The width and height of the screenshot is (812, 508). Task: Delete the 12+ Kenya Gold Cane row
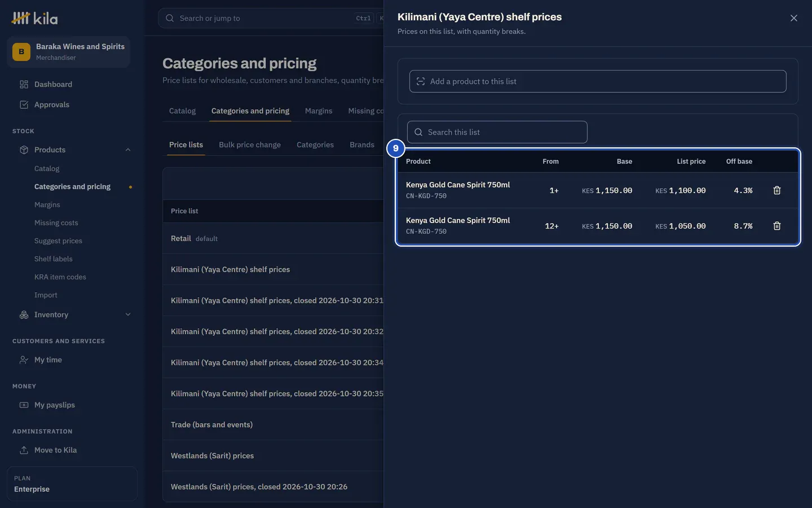tap(776, 226)
